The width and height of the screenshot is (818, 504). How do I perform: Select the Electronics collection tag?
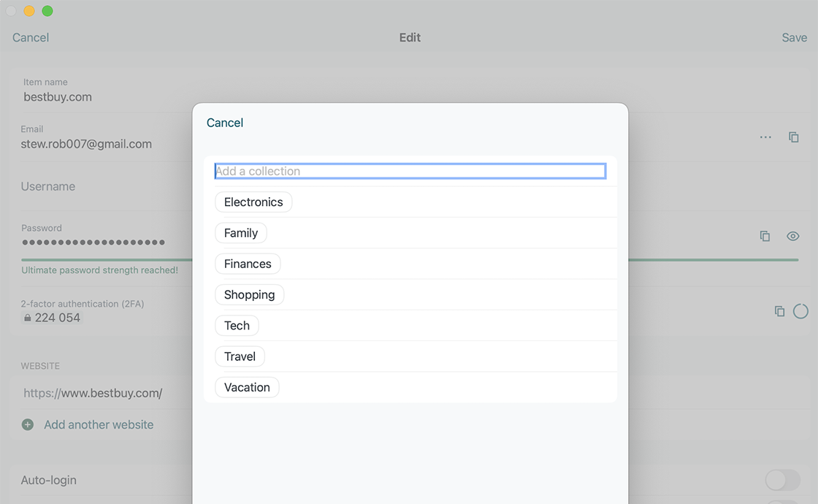click(253, 202)
